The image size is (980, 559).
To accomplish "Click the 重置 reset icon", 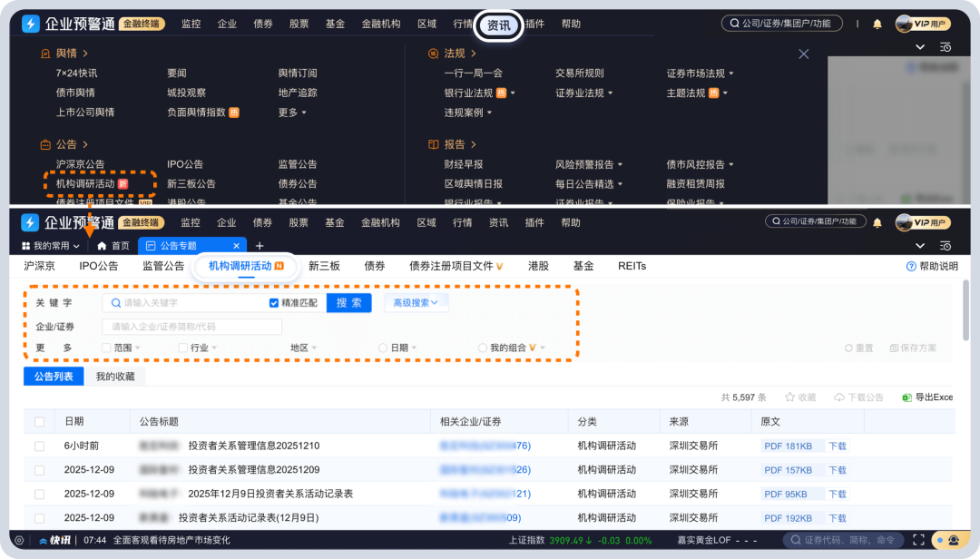I will (x=848, y=348).
